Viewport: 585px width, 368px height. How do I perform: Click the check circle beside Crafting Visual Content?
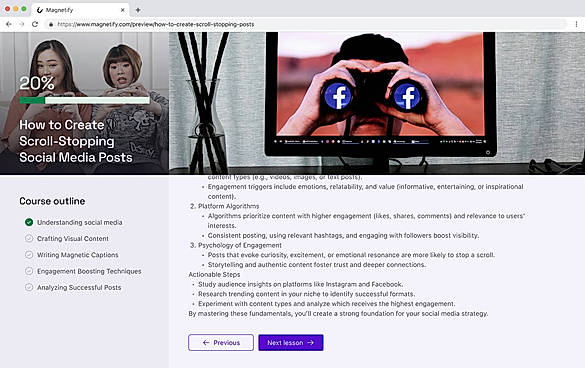coord(29,238)
